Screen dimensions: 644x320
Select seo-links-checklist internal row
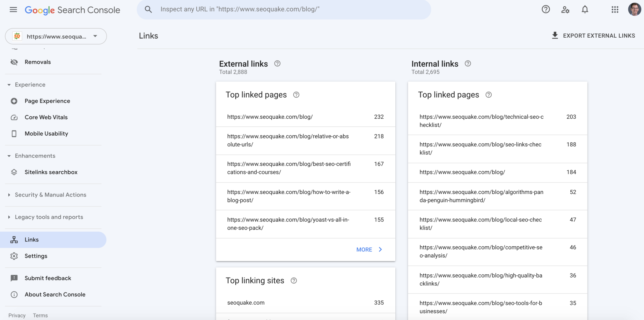point(497,149)
